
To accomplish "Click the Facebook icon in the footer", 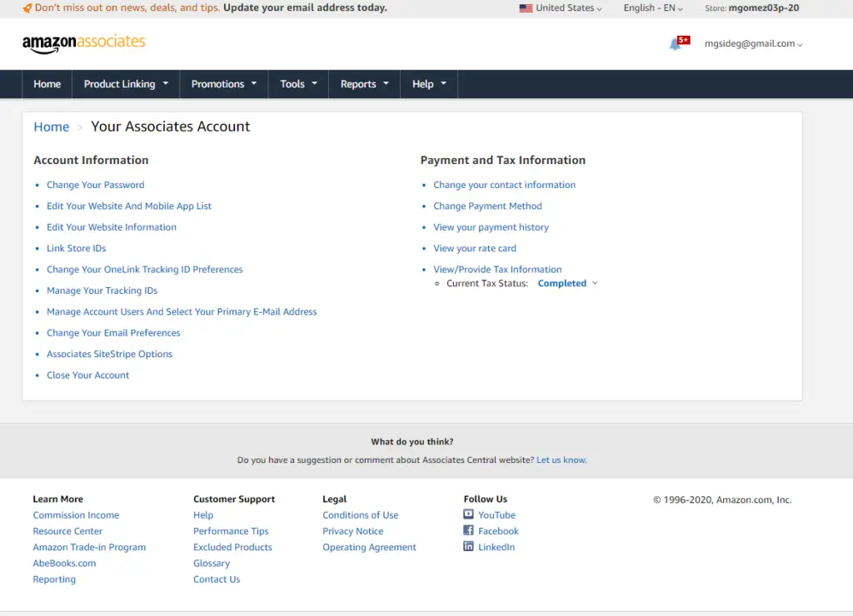I will tap(468, 530).
